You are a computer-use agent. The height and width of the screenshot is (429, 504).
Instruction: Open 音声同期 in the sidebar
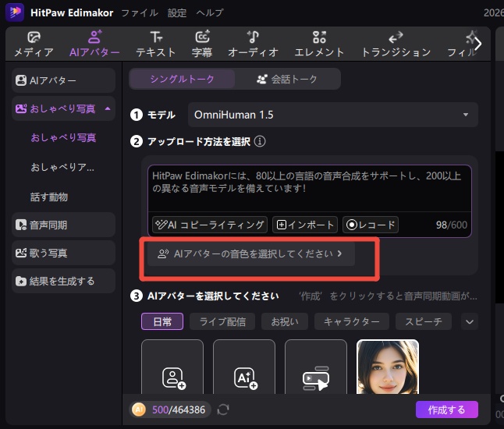click(63, 225)
